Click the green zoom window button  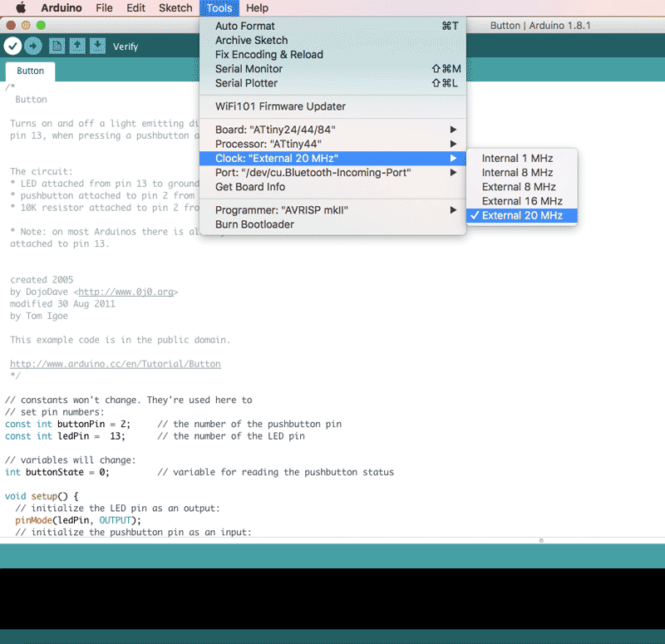click(x=41, y=26)
